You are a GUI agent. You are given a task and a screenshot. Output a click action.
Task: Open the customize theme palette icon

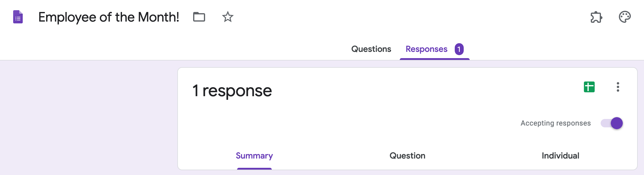[625, 17]
